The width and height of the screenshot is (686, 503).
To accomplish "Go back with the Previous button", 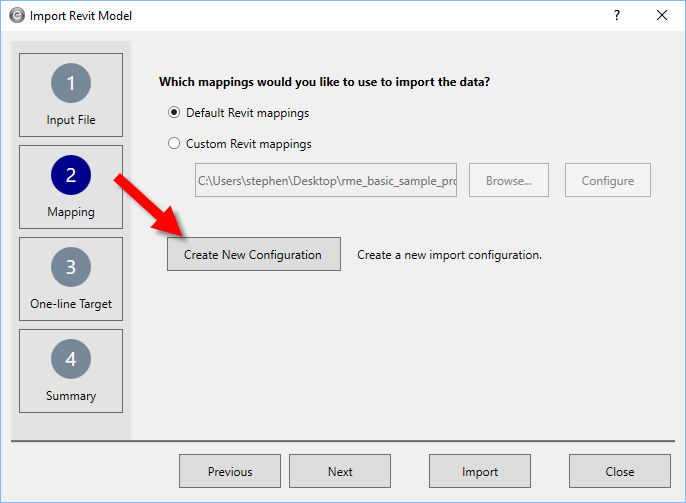I will (230, 472).
